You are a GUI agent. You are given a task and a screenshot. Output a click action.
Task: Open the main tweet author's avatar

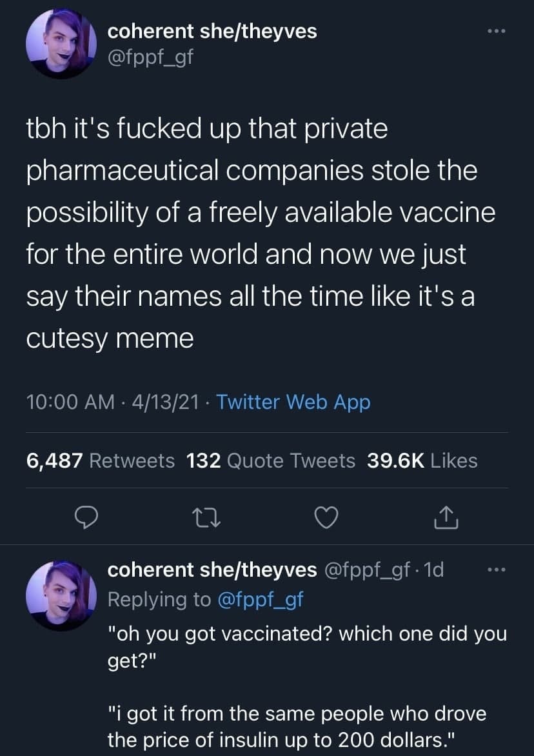pyautogui.click(x=61, y=47)
